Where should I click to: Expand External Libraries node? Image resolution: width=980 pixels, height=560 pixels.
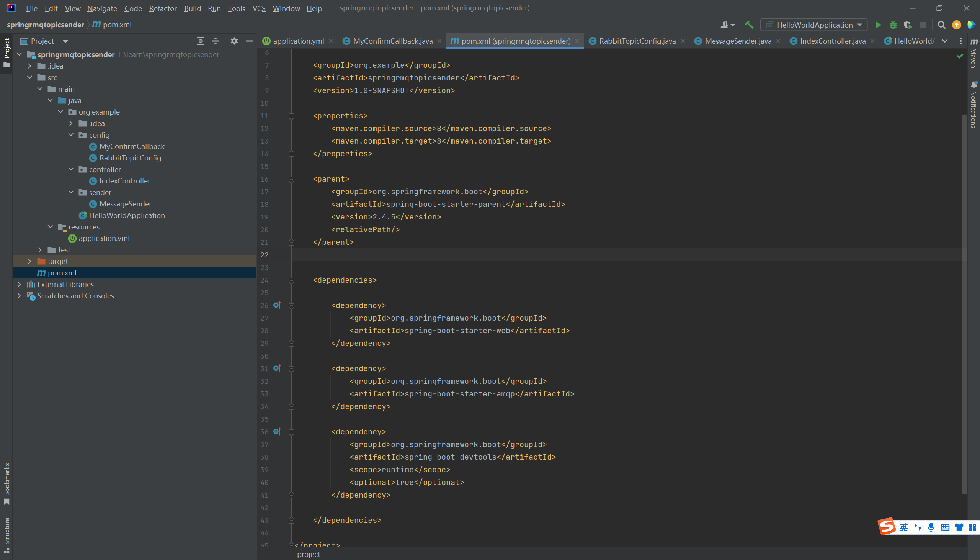click(x=19, y=284)
